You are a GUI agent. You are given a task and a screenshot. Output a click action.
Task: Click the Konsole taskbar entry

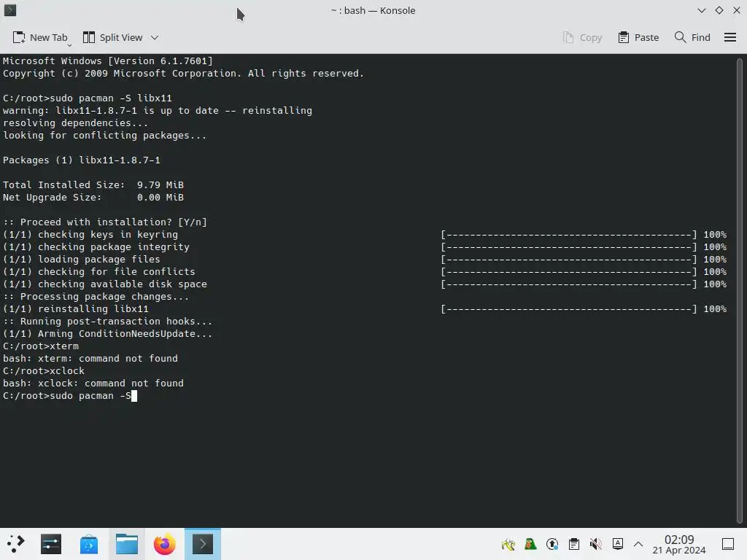point(203,544)
